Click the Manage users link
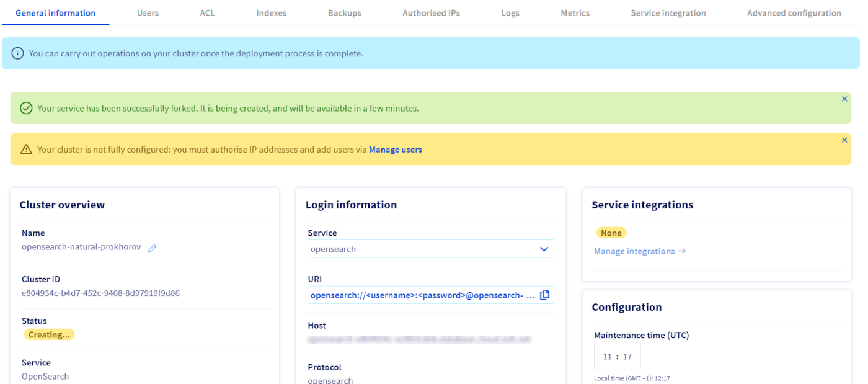 point(395,150)
